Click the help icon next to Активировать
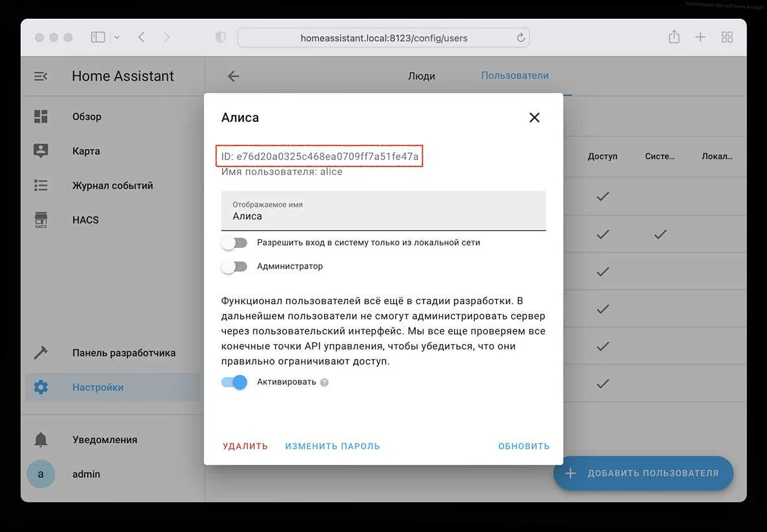This screenshot has width=767, height=532. (x=324, y=382)
